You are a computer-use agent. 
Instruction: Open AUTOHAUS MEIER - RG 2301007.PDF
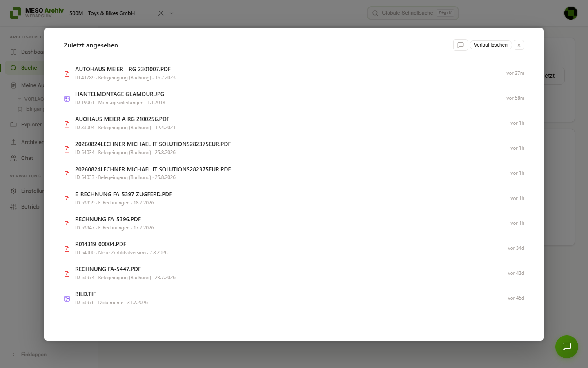pos(294,73)
